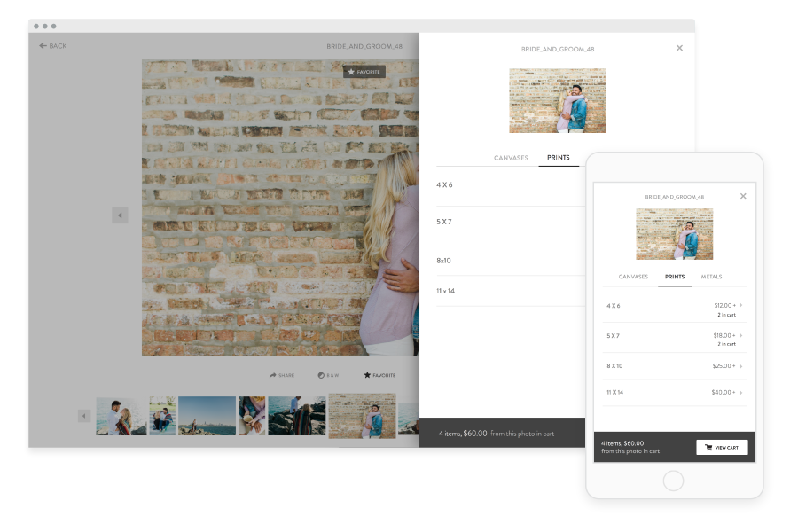Pick the coffee cup close-up thumbnail
798x532 pixels.
[x=253, y=416]
